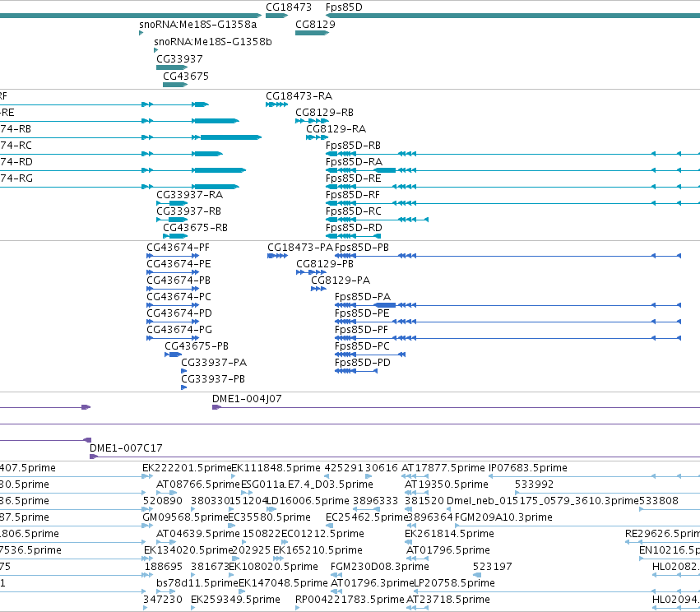Viewport: 700px width, 612px height.
Task: Click transcript Fps85D-RA
Action: point(354,162)
